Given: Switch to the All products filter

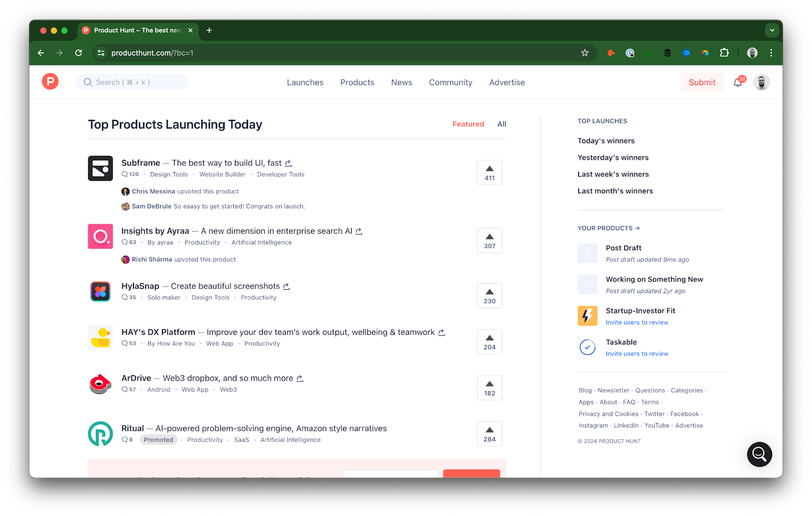Looking at the screenshot, I should pyautogui.click(x=502, y=124).
